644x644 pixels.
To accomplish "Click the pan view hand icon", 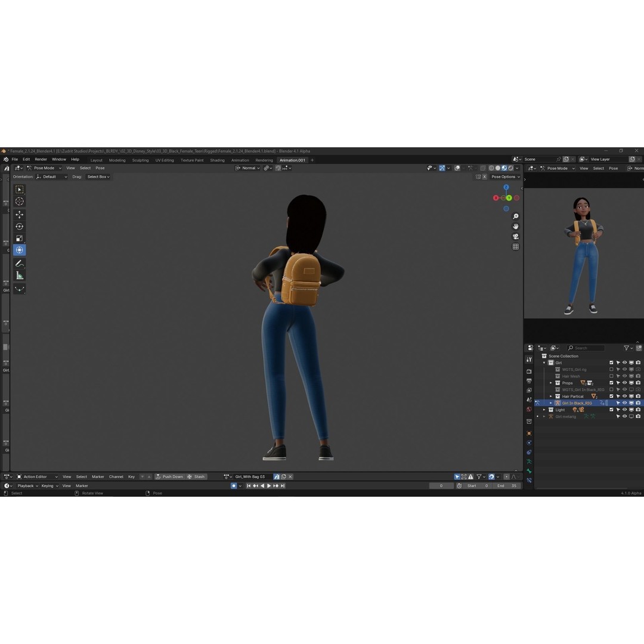I will (x=515, y=227).
